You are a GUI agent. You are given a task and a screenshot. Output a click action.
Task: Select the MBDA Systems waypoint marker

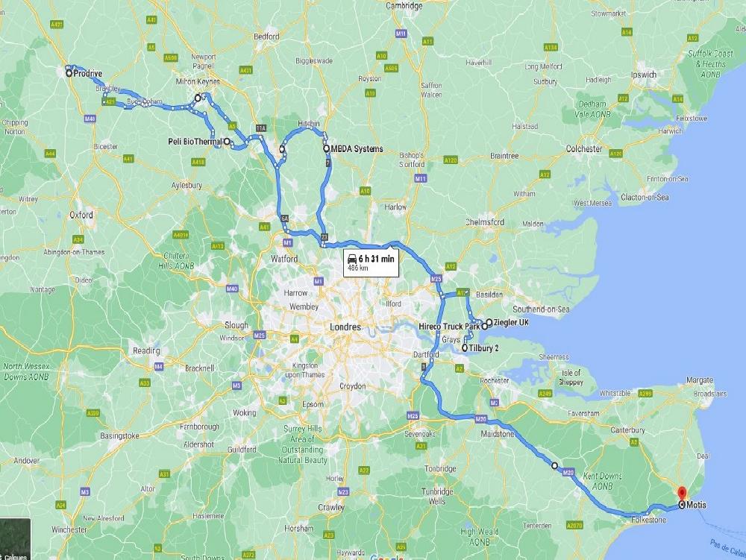point(327,149)
